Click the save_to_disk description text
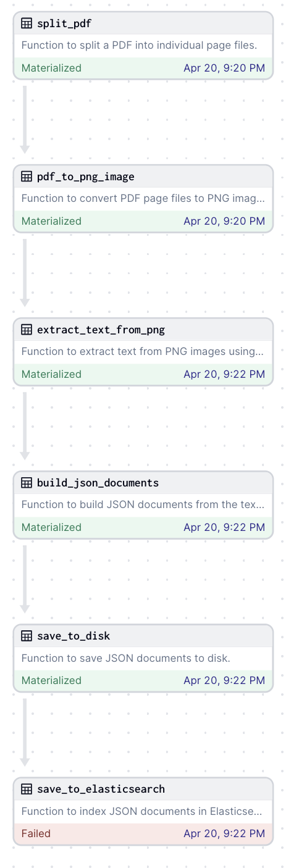Image resolution: width=299 pixels, height=868 pixels. [x=126, y=658]
